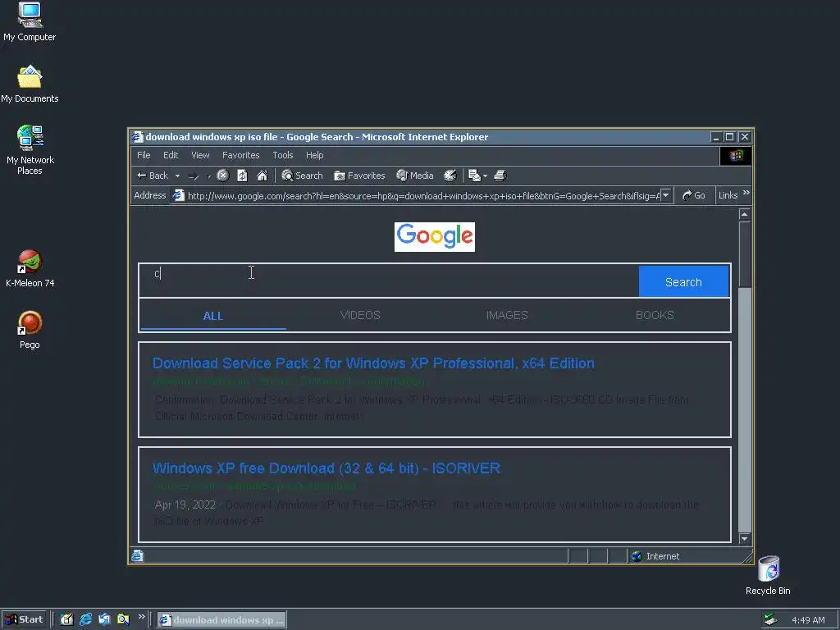This screenshot has width=840, height=630.
Task: Click the status bar page icon
Action: click(137, 556)
